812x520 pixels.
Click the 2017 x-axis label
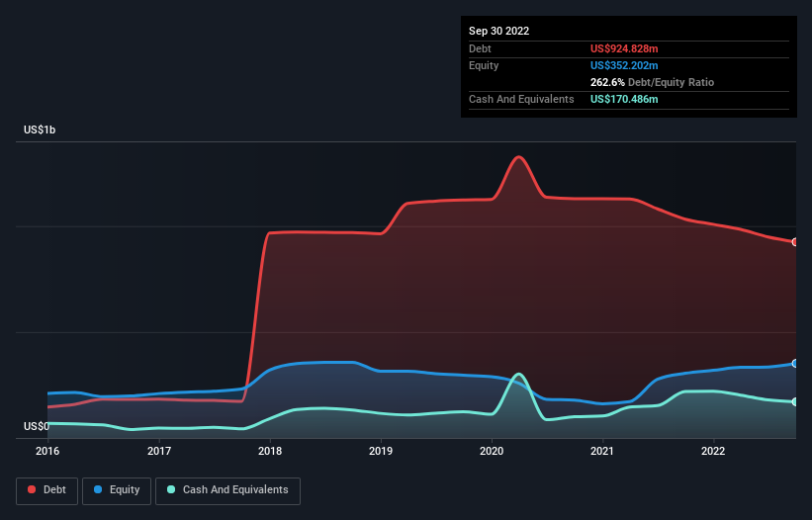pos(159,451)
